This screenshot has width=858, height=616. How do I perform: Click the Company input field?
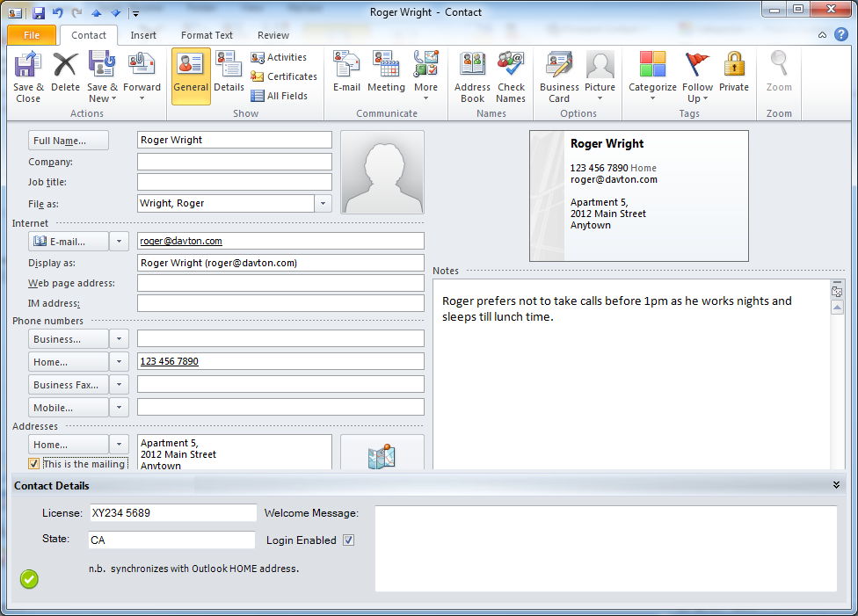coord(234,162)
